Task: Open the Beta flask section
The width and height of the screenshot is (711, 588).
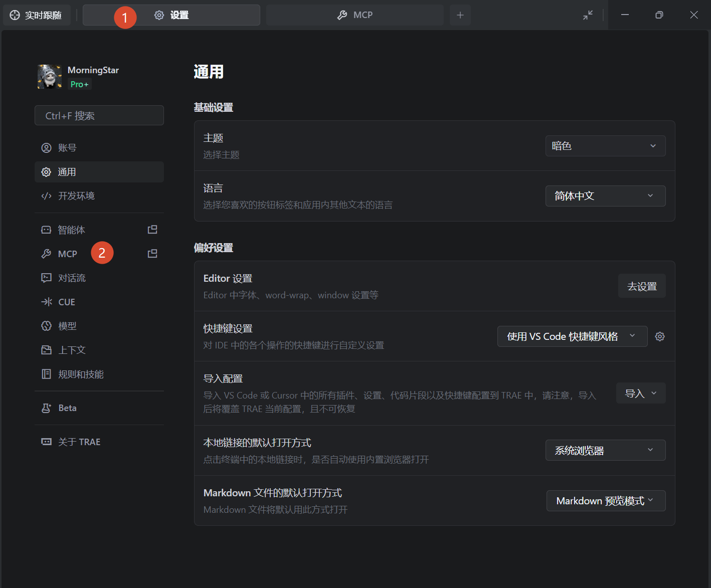Action: (x=67, y=408)
